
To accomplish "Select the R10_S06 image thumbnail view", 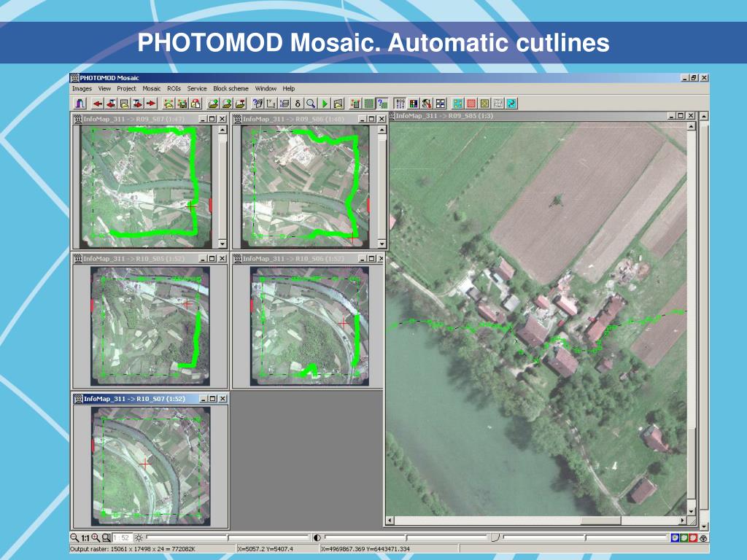I will click(x=309, y=326).
